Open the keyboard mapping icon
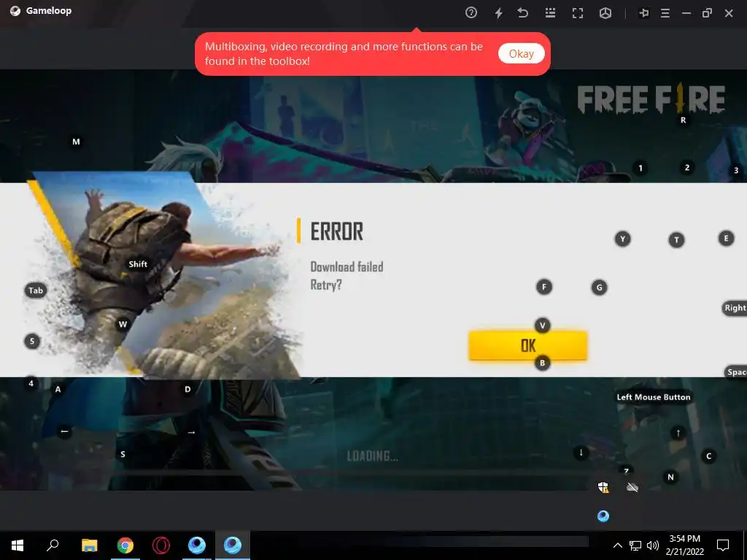The height and width of the screenshot is (560, 747). [550, 13]
